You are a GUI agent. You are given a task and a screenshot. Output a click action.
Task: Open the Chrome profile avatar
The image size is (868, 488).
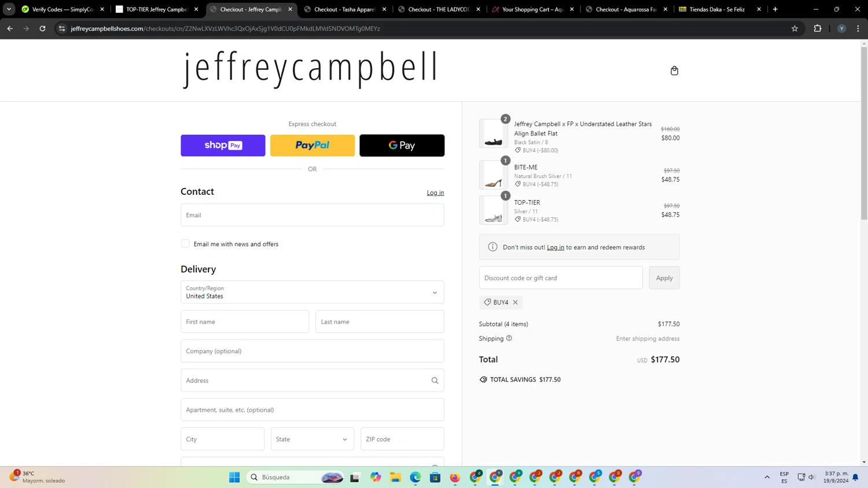pos(841,28)
